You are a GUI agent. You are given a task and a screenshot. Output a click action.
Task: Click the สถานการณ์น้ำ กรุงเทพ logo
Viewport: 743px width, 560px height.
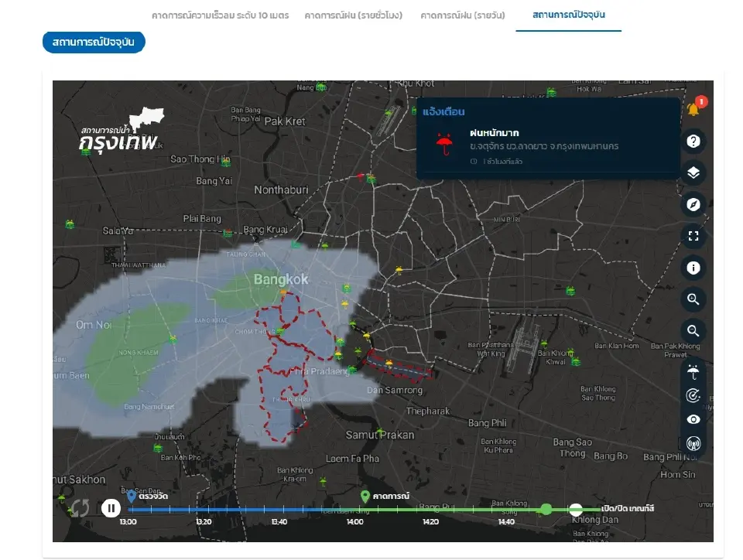point(122,130)
